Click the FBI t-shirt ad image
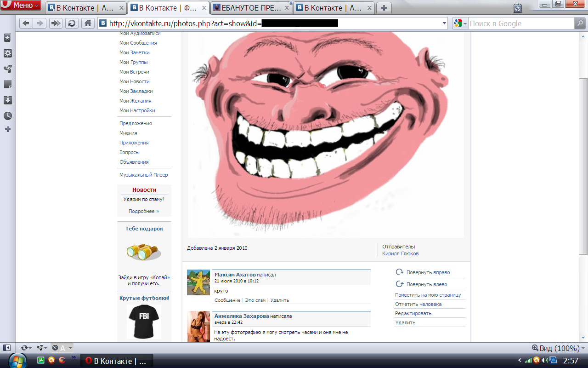588x368 pixels. tap(144, 322)
